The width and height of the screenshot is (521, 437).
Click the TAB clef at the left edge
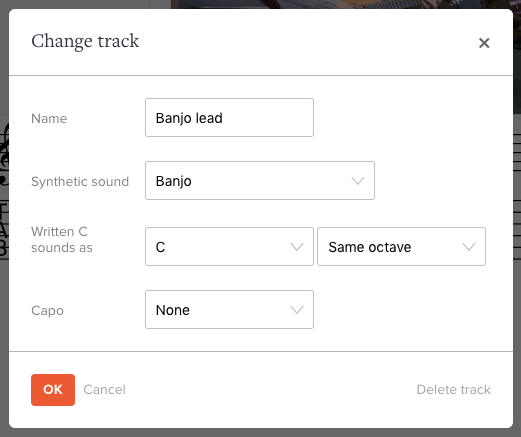pyautogui.click(x=4, y=230)
